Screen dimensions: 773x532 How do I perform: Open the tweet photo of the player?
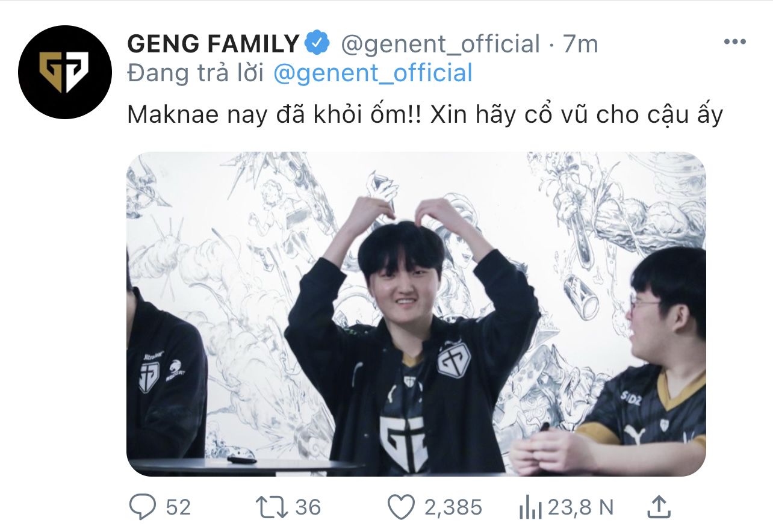point(416,314)
